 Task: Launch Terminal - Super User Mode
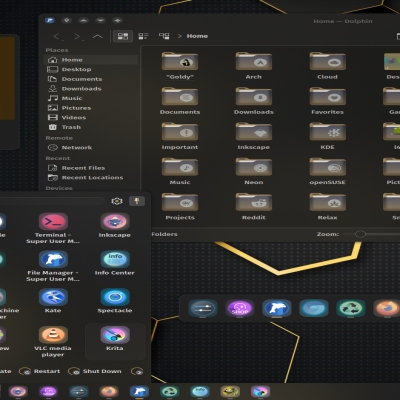click(x=53, y=229)
